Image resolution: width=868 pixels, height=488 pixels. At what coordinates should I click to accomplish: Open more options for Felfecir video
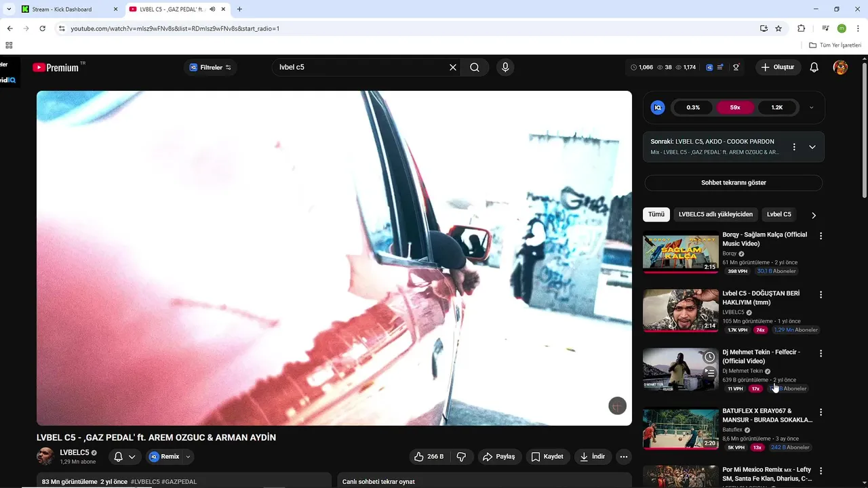[821, 354]
